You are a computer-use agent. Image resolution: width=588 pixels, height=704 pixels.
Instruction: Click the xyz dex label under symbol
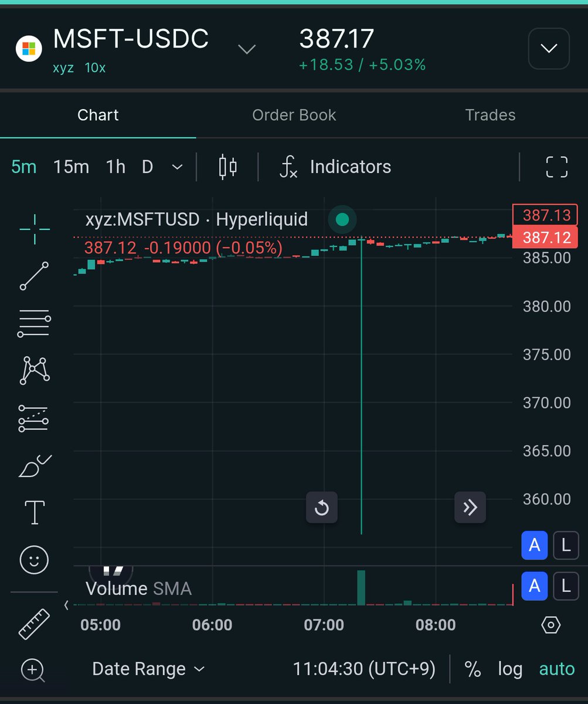[x=63, y=67]
